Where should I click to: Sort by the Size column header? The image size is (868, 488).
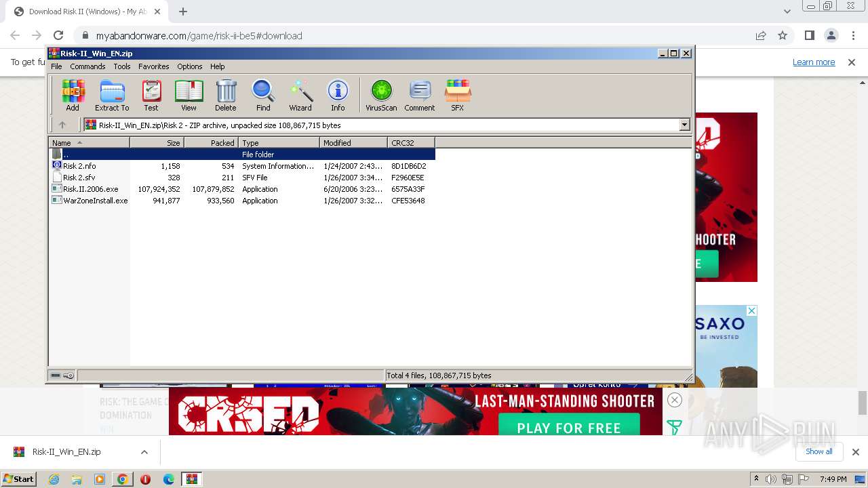click(157, 142)
